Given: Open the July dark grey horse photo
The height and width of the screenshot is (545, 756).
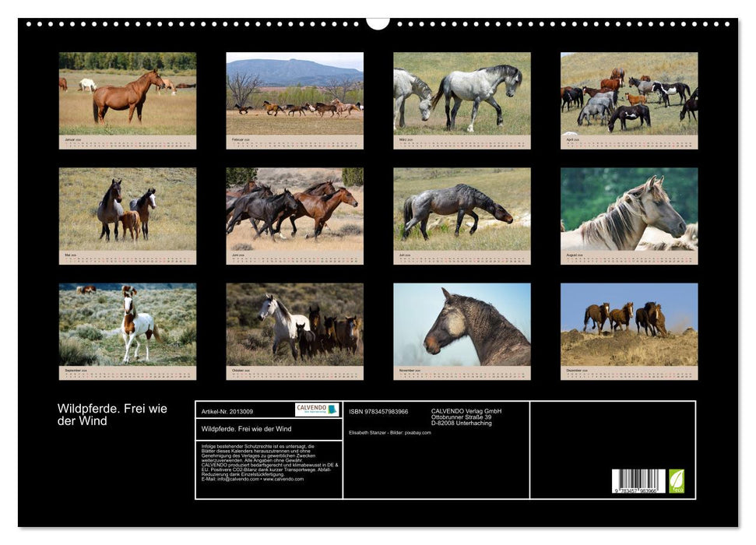Looking at the screenshot, I should click(462, 209).
